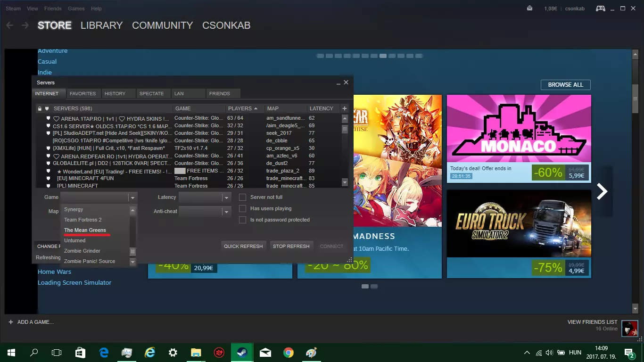The image size is (644, 362).
Task: Open the Games menu in menu bar
Action: pyautogui.click(x=76, y=8)
